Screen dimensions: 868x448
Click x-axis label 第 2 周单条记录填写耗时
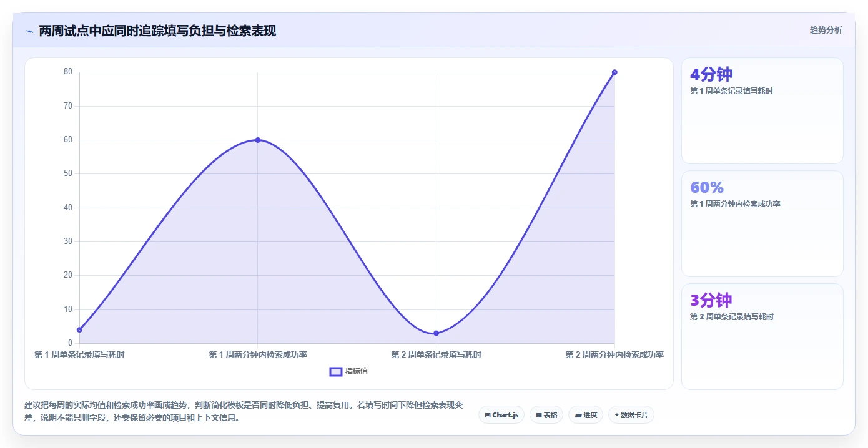(436, 354)
